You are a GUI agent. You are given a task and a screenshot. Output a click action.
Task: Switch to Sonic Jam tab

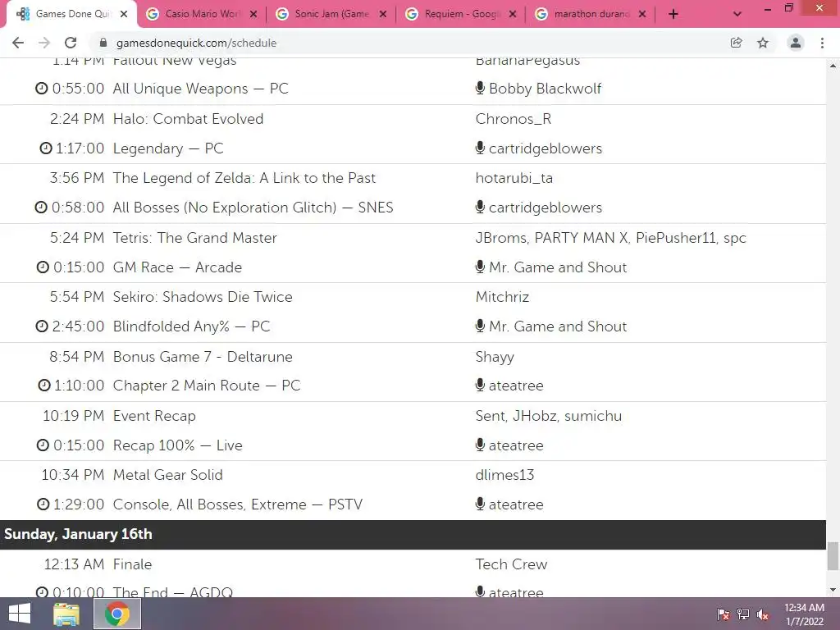click(331, 14)
